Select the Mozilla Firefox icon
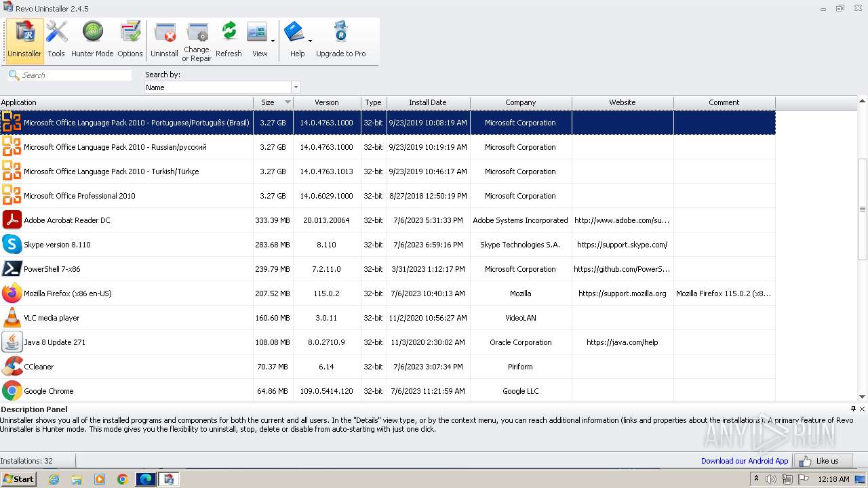Screen dimensions: 868x488 [12, 293]
